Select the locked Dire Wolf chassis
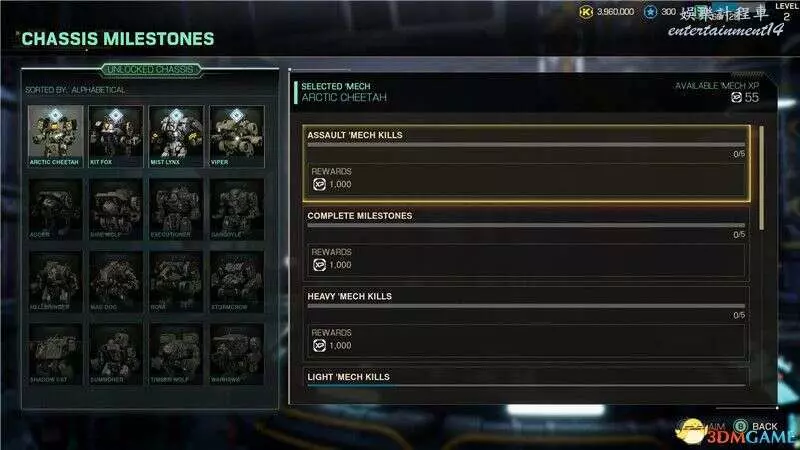This screenshot has width=800, height=450. (116, 209)
